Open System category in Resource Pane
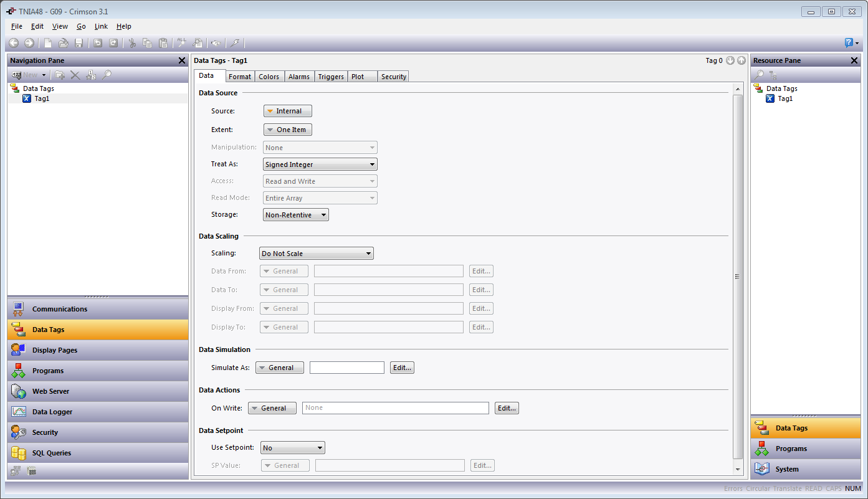 click(806, 469)
